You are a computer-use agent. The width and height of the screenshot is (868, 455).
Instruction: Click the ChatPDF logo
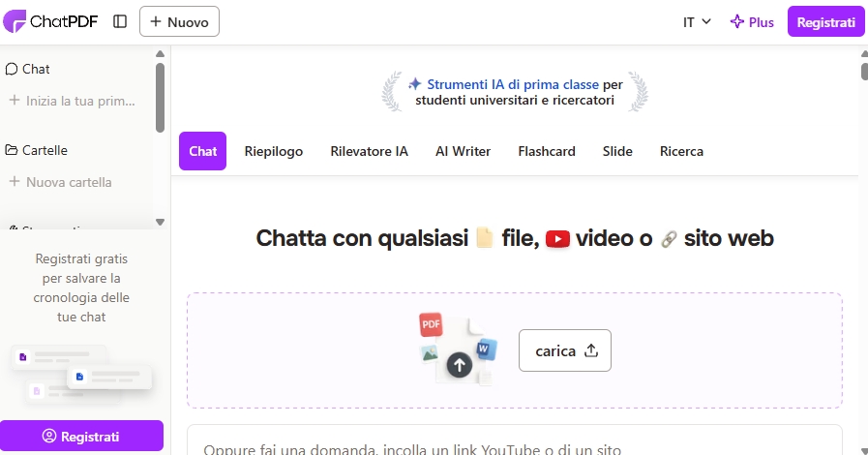[50, 21]
